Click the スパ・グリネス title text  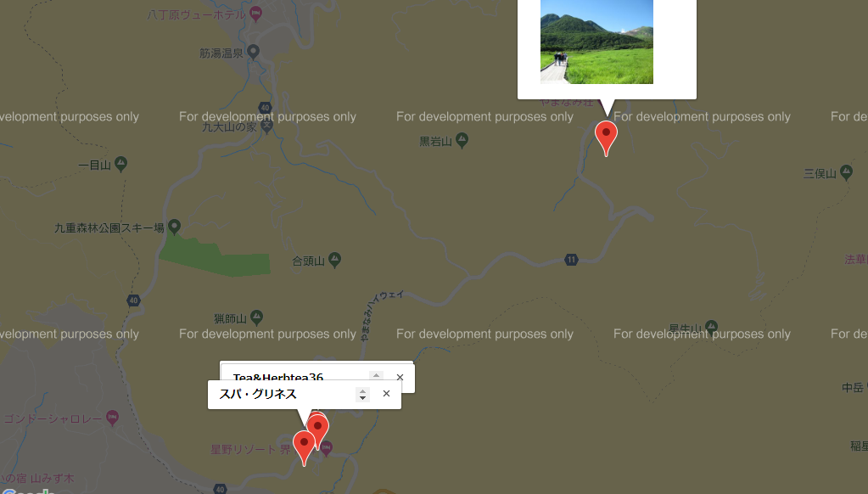[258, 394]
